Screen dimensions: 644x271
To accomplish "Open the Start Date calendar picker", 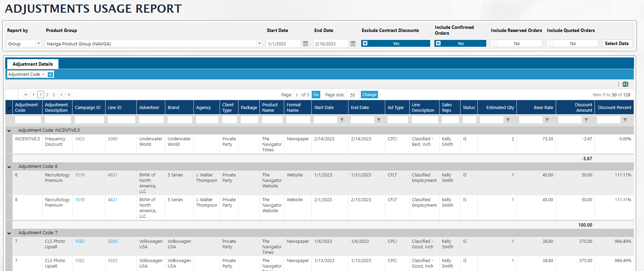I will 305,44.
